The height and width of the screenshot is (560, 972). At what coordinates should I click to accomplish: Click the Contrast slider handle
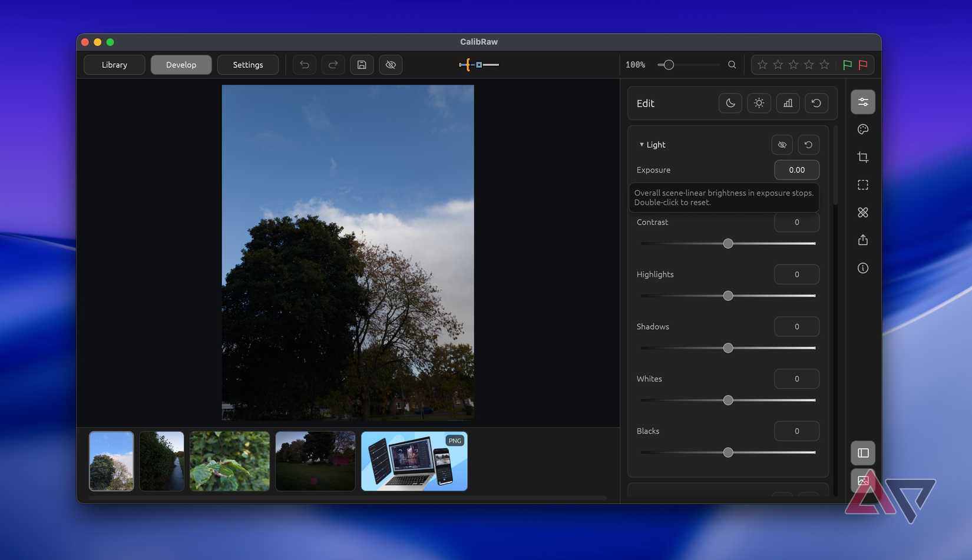(728, 244)
